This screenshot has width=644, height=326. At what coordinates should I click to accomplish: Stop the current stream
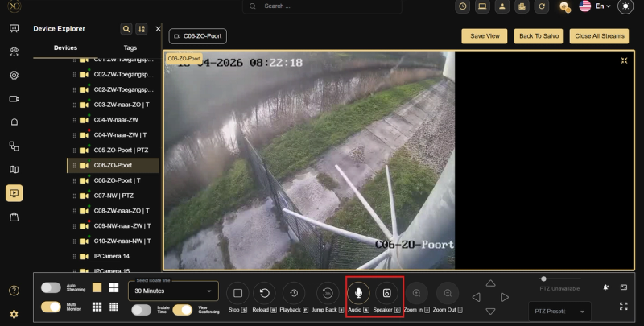(x=237, y=293)
